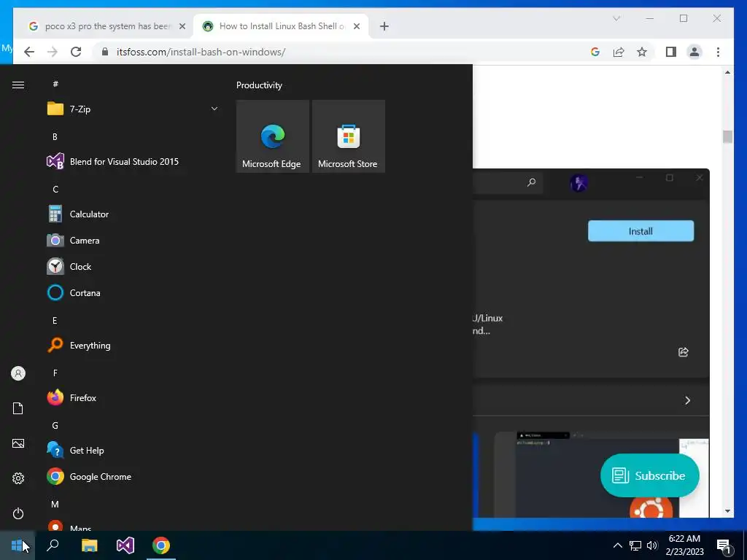Viewport: 747px width, 560px height.
Task: View site information via lock icon
Action: tap(105, 52)
